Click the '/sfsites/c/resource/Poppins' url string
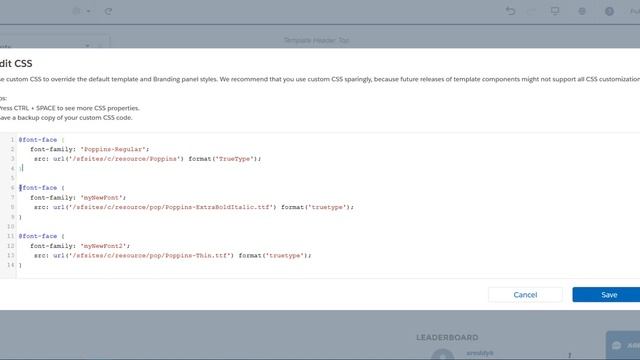This screenshot has width=640, height=360. tap(125, 159)
